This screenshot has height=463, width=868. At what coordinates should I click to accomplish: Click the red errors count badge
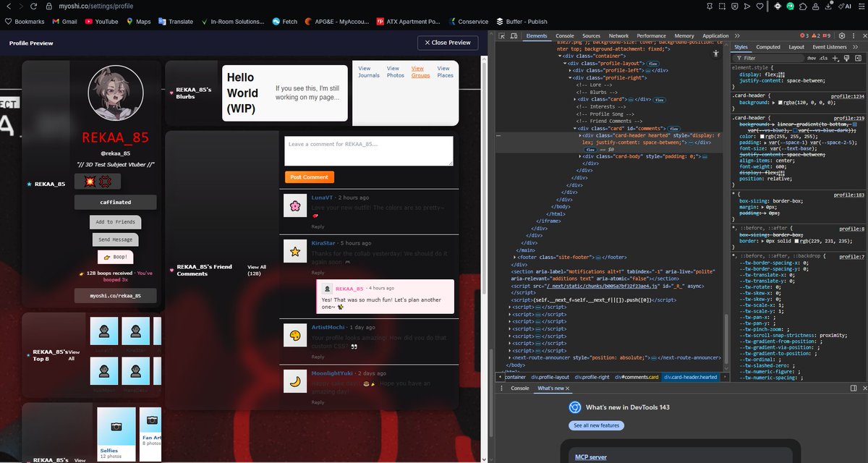tap(805, 35)
